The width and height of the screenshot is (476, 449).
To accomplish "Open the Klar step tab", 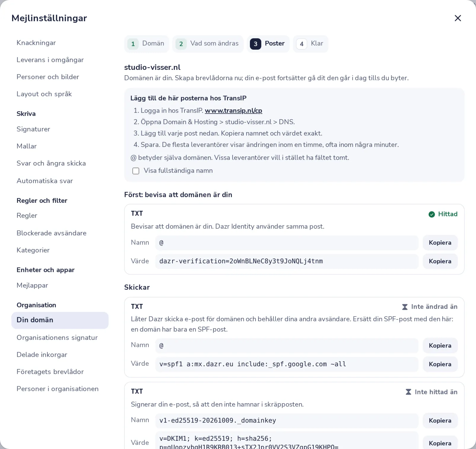I will click(x=310, y=44).
